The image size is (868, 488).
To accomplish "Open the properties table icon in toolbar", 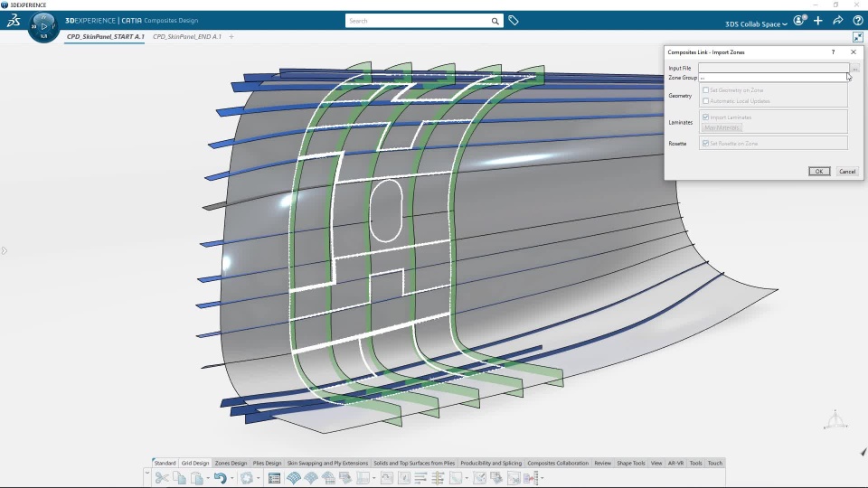I will click(x=274, y=478).
